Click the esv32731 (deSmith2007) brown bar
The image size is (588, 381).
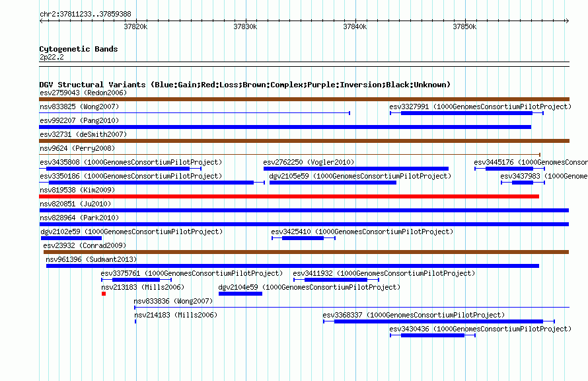tap(304, 141)
